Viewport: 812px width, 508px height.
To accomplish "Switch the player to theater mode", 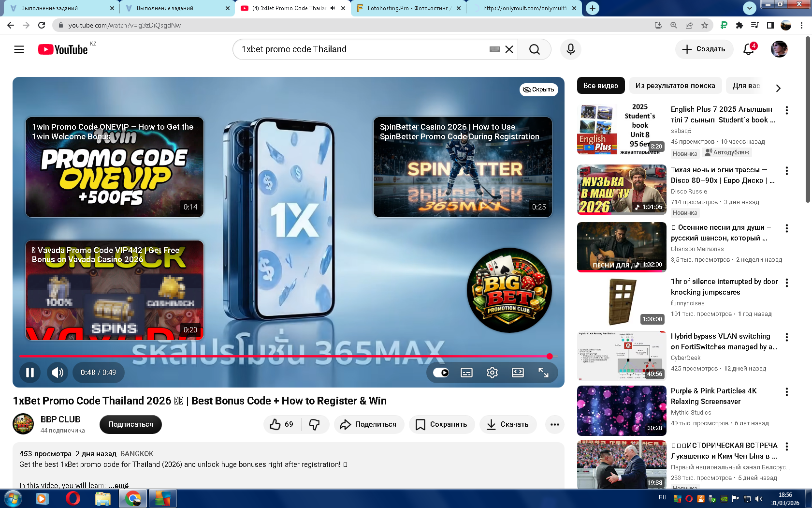I will (518, 373).
